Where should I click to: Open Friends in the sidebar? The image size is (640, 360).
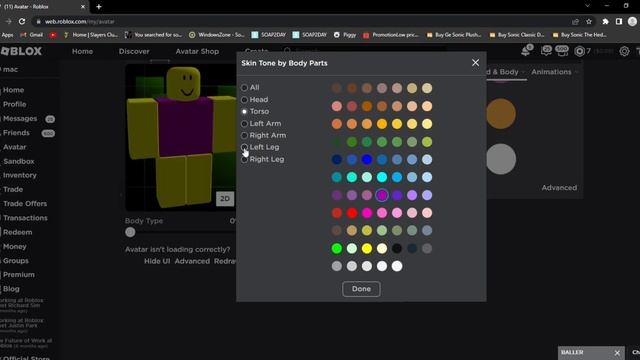(16, 133)
